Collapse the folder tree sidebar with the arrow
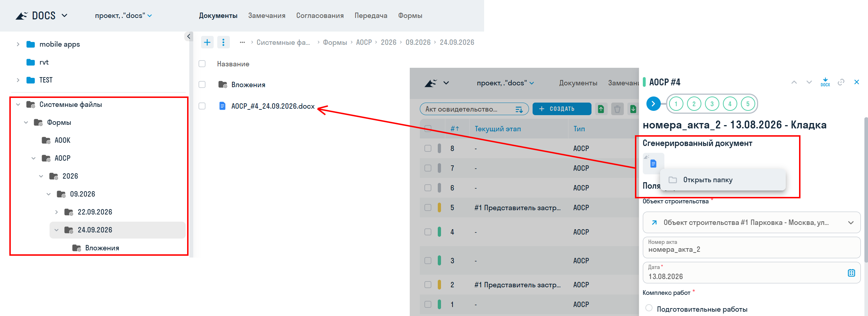Screen dimensions: 868x316 pyautogui.click(x=189, y=36)
